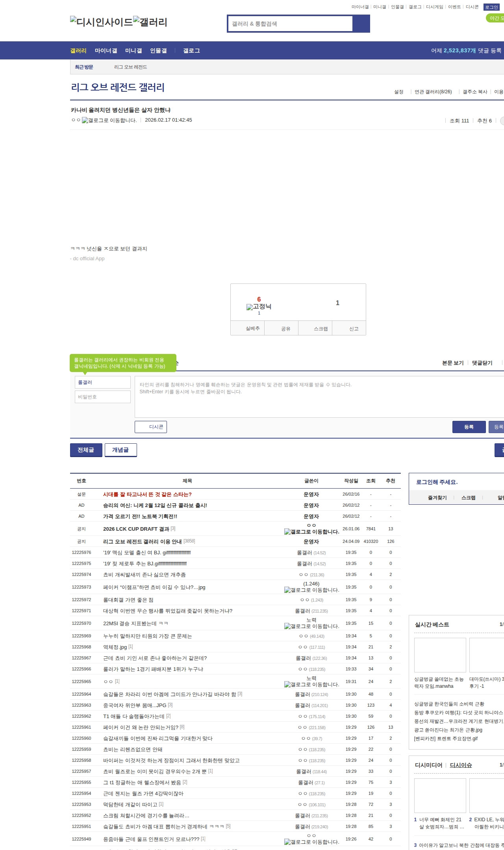Open post 덕담한테 개같이 따이고

point(130,805)
